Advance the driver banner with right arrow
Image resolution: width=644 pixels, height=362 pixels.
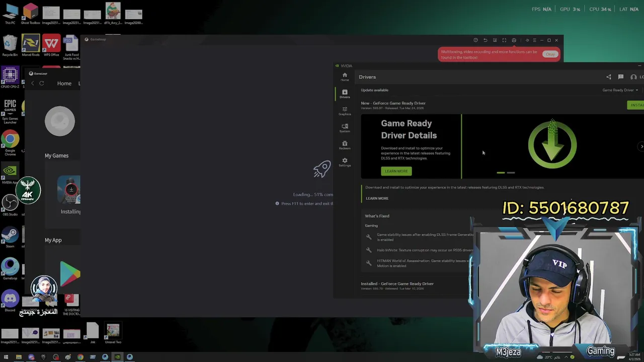coord(641,146)
